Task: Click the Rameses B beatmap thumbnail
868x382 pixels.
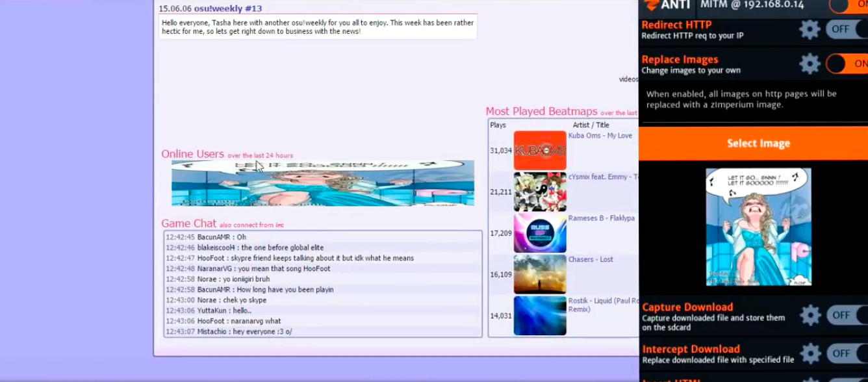Action: (x=540, y=233)
